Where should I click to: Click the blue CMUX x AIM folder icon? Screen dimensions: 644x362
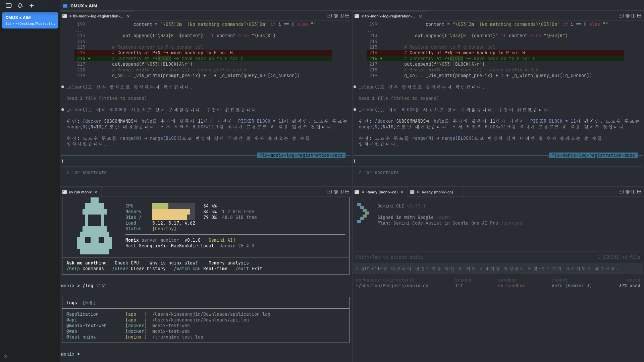click(x=65, y=6)
